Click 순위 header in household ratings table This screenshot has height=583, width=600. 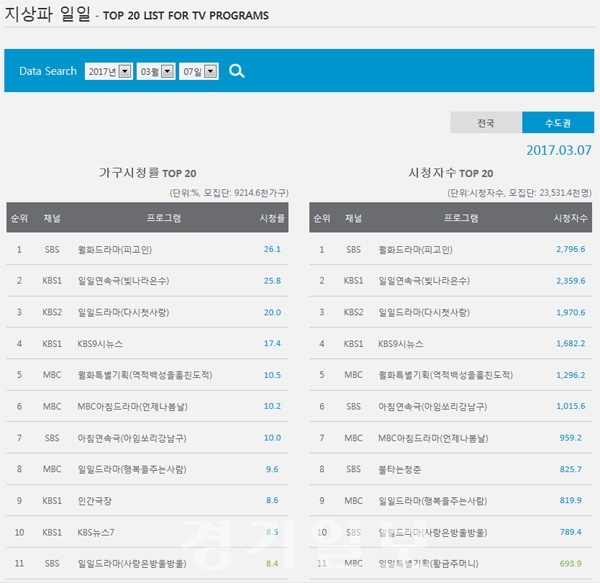coord(19,218)
